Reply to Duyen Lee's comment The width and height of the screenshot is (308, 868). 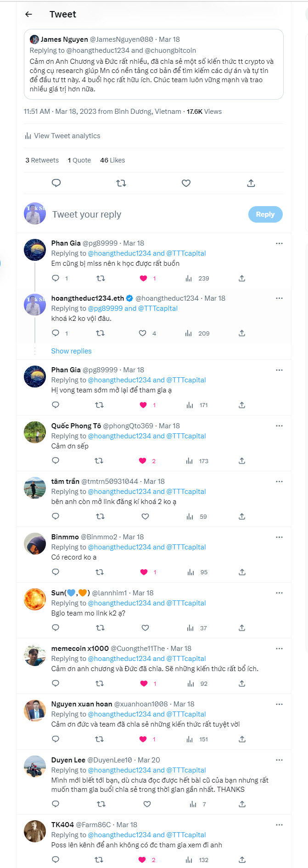pyautogui.click(x=56, y=804)
